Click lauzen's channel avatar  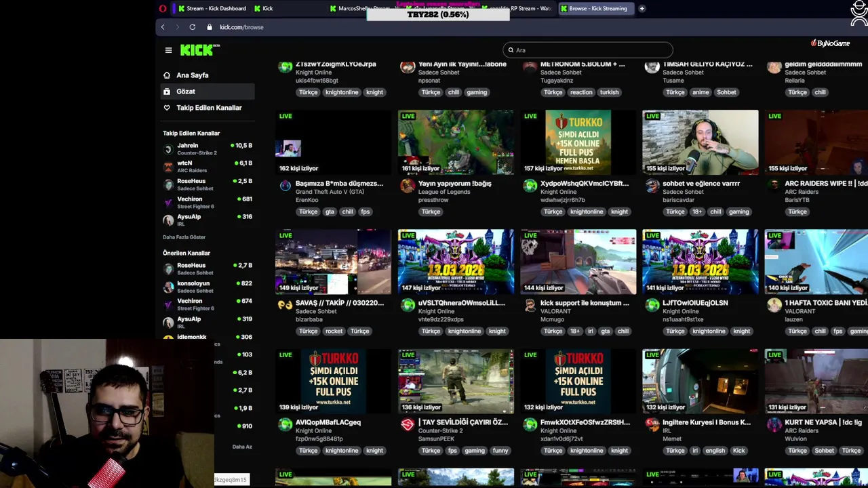pos(774,305)
